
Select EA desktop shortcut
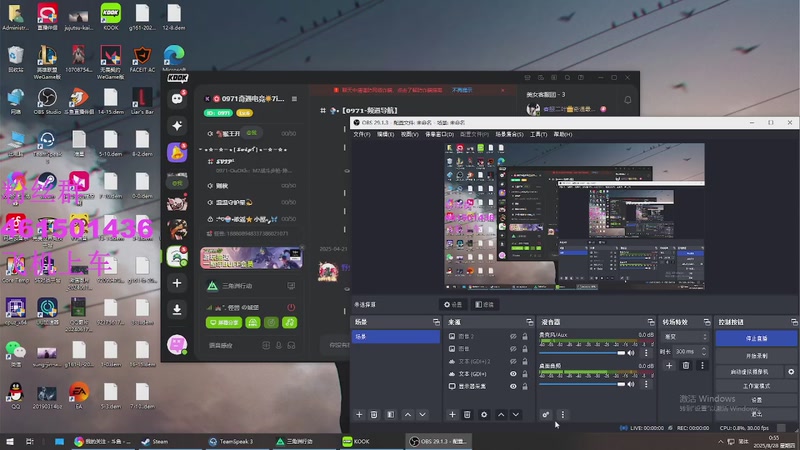(79, 395)
